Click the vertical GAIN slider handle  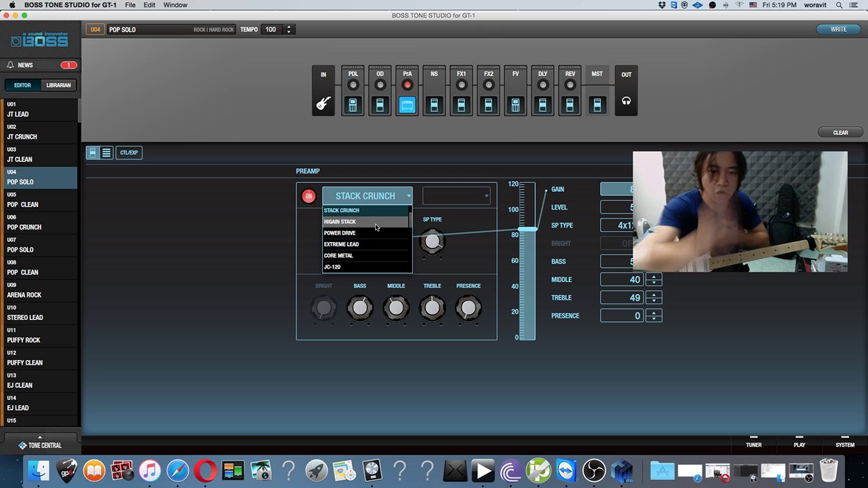(528, 229)
